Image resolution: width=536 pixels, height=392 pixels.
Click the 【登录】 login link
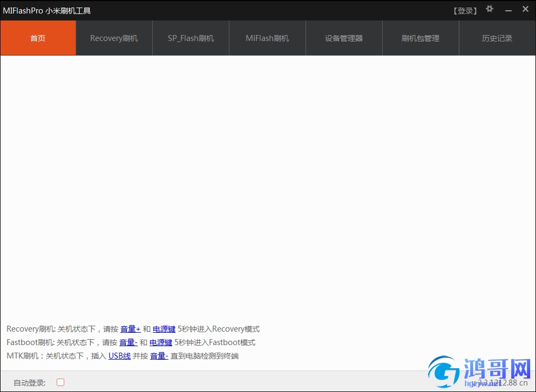point(465,11)
